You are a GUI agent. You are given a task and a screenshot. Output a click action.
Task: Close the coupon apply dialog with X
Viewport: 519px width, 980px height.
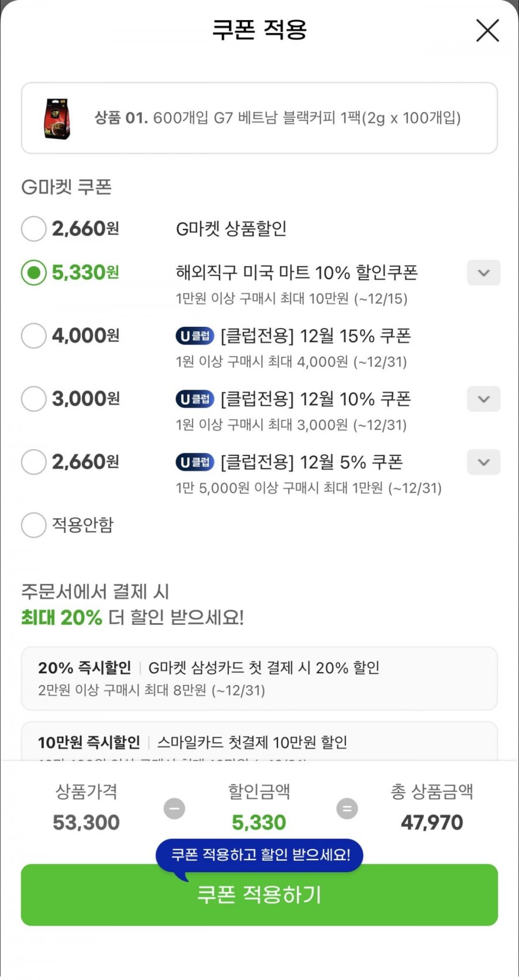pos(487,31)
